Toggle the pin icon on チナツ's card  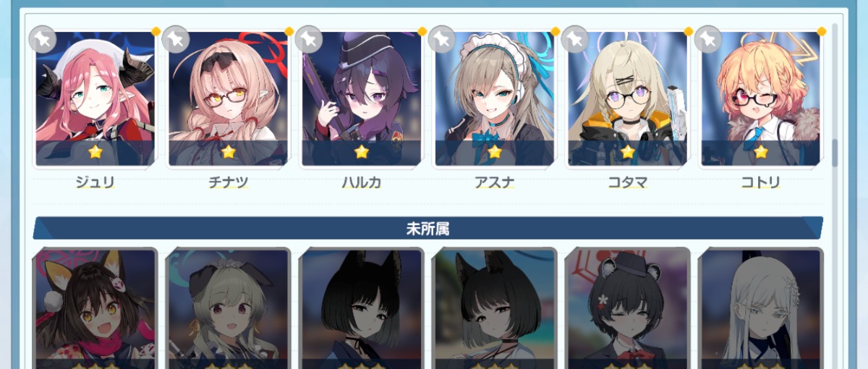(176, 39)
